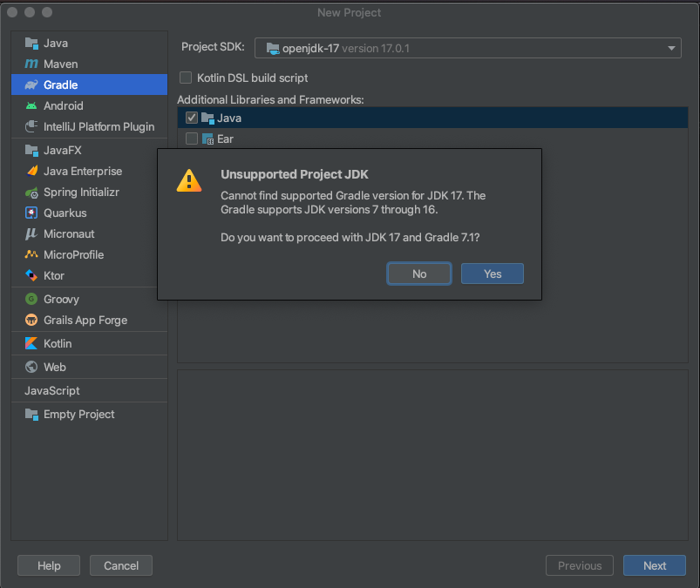The image size is (700, 588).
Task: Decline with the No button
Action: (419, 274)
